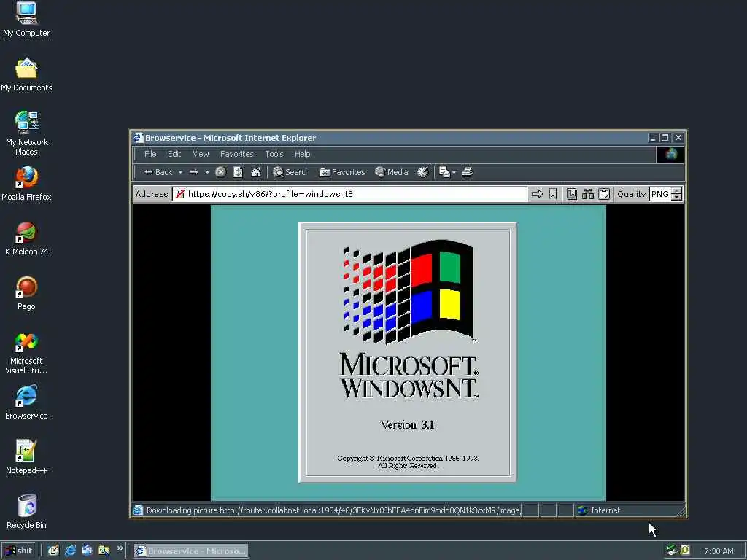Click the resize grip in the status bar corner
Viewport: 747px width, 560px height.
click(681, 512)
